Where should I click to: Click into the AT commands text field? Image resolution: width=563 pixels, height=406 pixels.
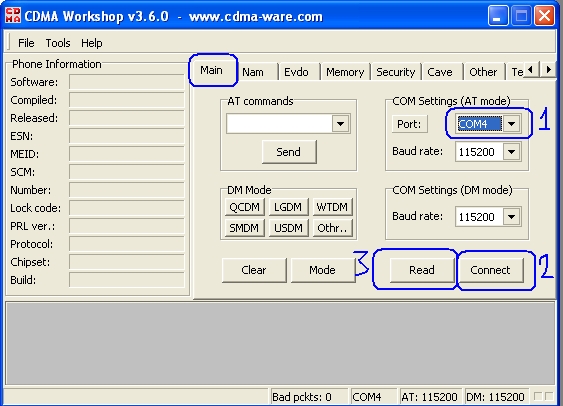(x=279, y=124)
